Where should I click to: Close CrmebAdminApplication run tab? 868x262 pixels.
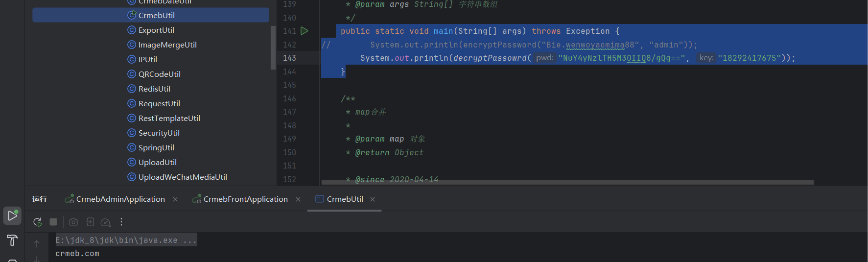coord(175,199)
